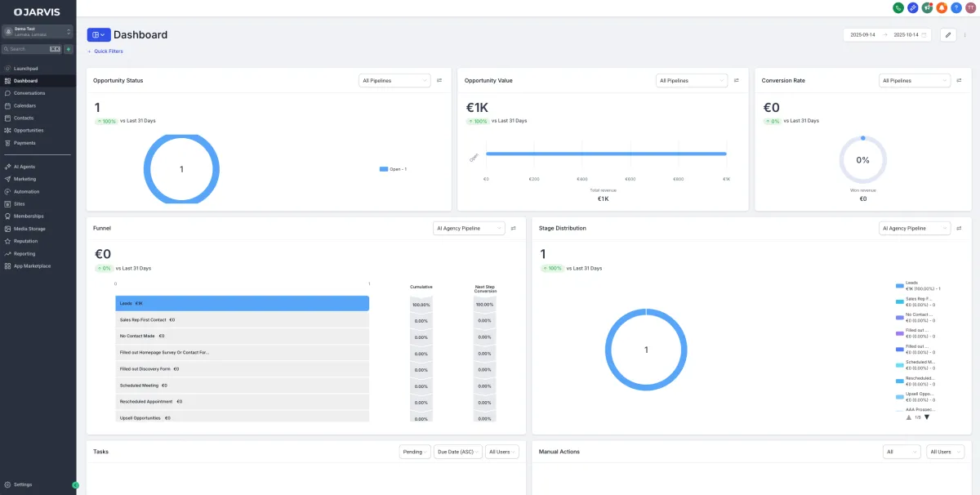
Task: Click next page arrow in stage legend
Action: [926, 417]
